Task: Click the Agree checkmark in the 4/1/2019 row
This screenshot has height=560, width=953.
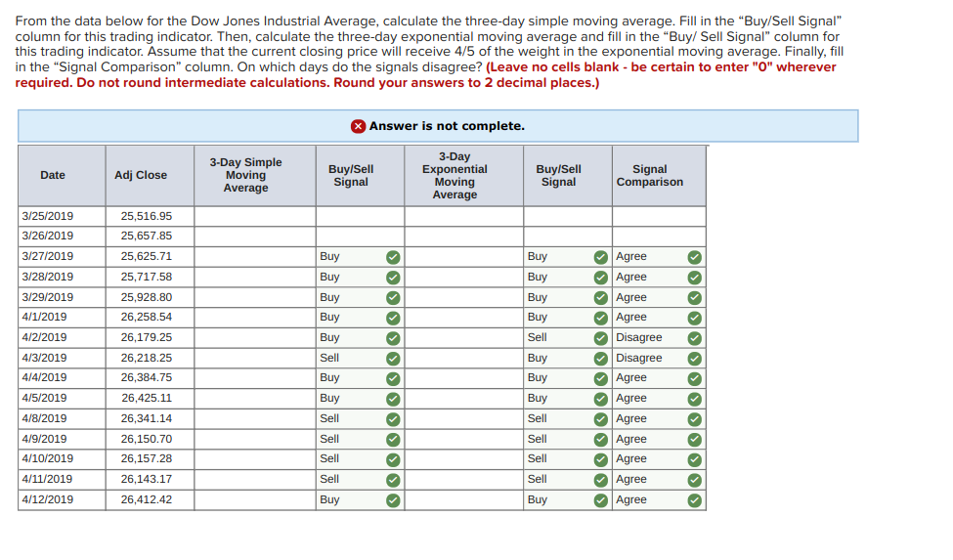Action: tap(695, 319)
